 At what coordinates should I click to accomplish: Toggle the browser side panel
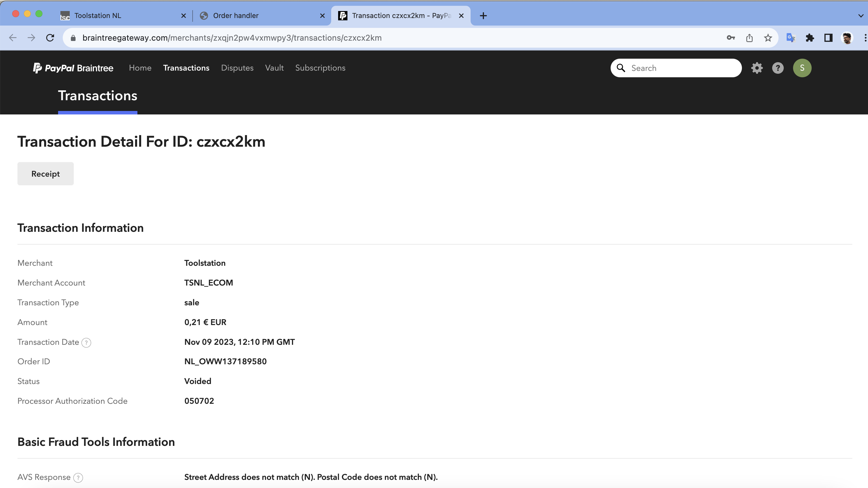tap(828, 38)
